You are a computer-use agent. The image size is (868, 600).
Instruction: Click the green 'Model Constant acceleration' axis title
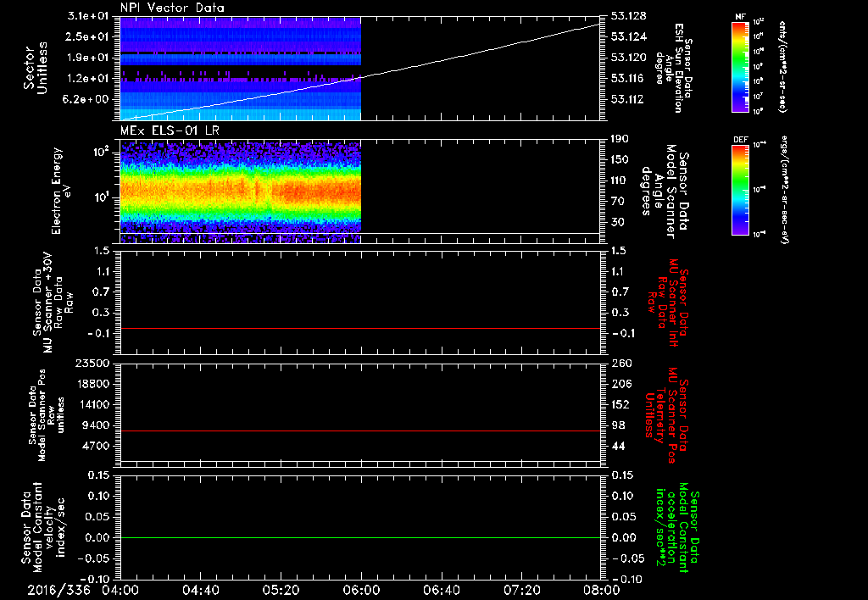[x=678, y=529]
